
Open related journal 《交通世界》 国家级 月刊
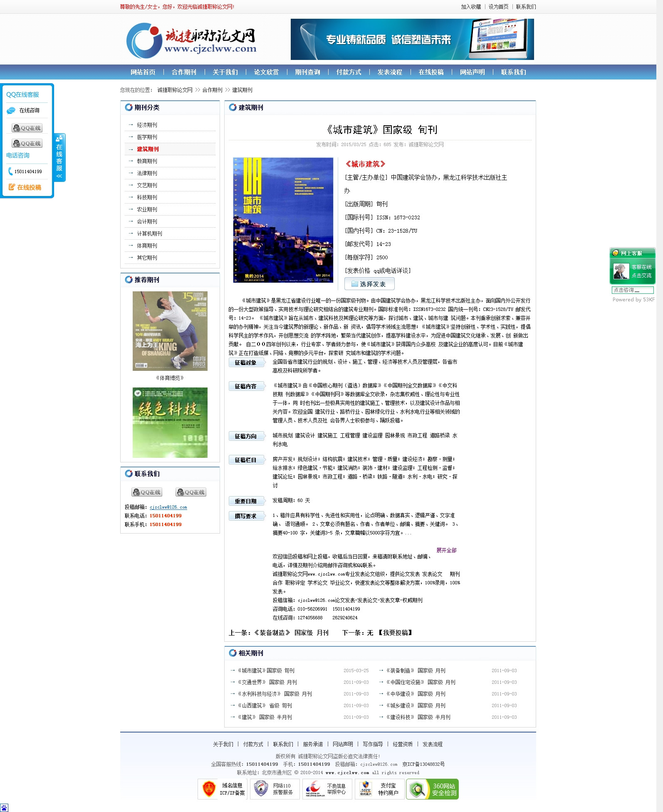tap(267, 682)
